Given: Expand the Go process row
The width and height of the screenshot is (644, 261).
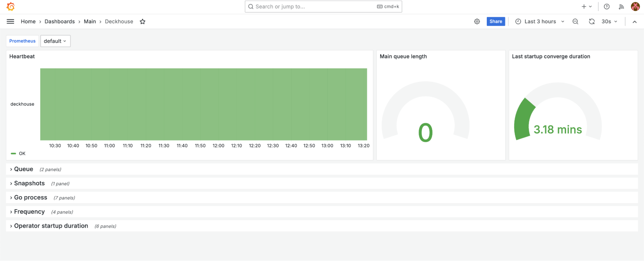Looking at the screenshot, I should click(x=31, y=198).
